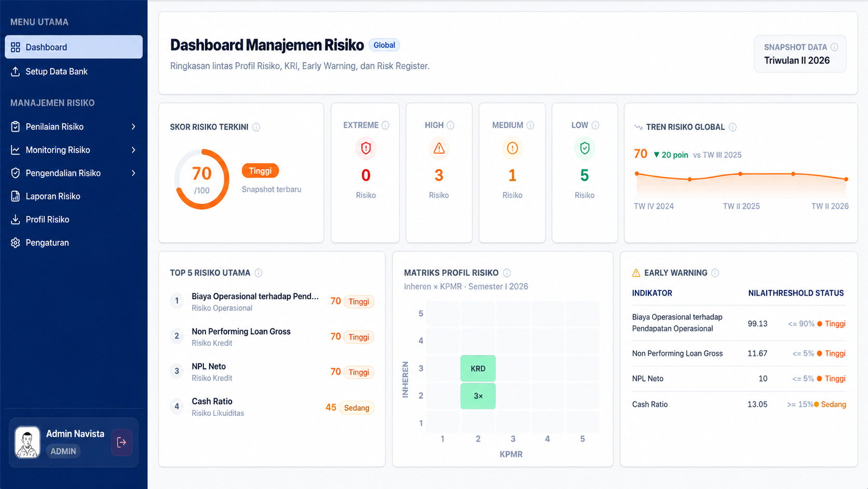Viewport: 868px width, 489px height.
Task: Expand the Pengendalian Risiko submenu chevron
Action: 133,173
